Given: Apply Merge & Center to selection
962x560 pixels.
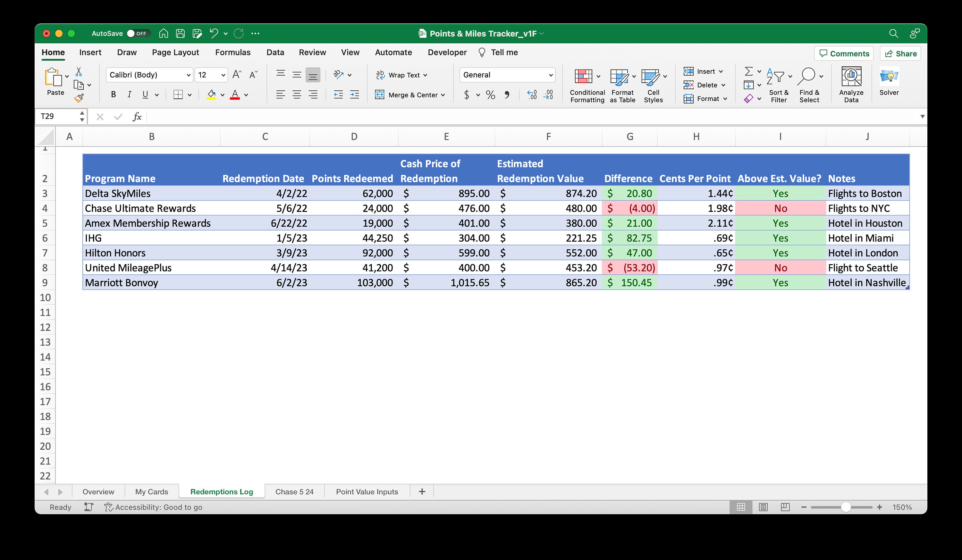Looking at the screenshot, I should pyautogui.click(x=409, y=95).
